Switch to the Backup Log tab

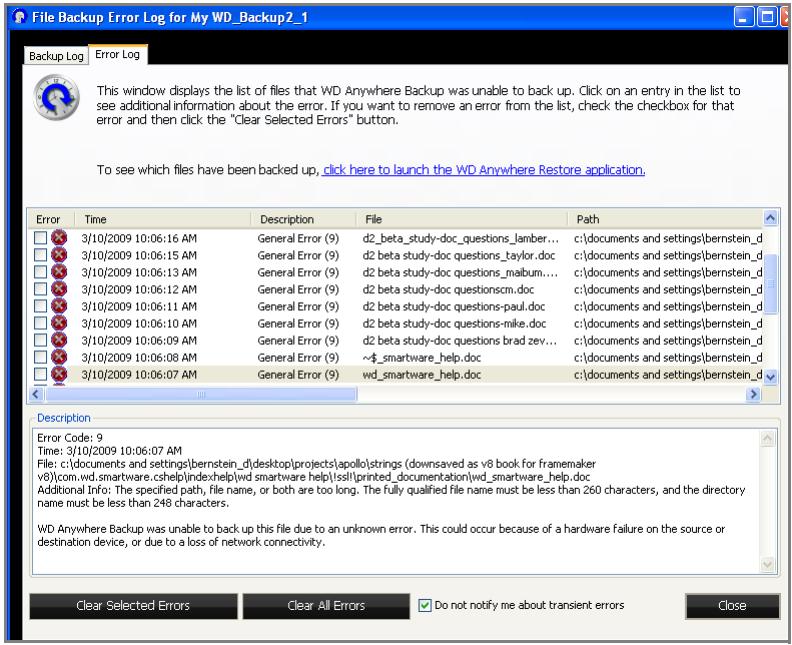point(56,56)
